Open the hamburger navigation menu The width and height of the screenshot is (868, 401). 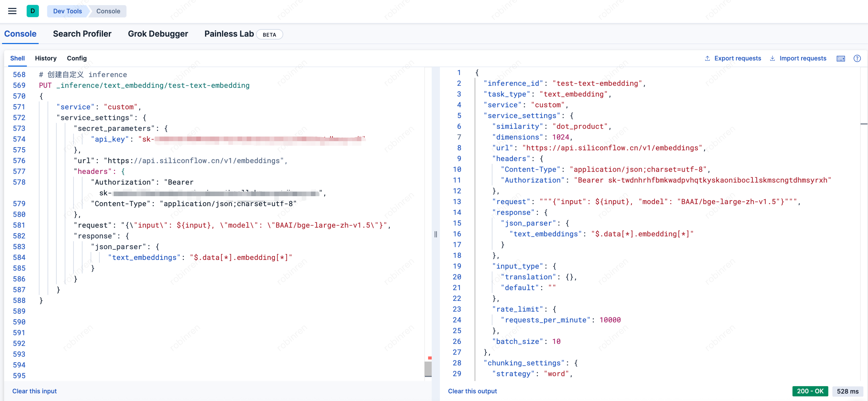click(12, 11)
